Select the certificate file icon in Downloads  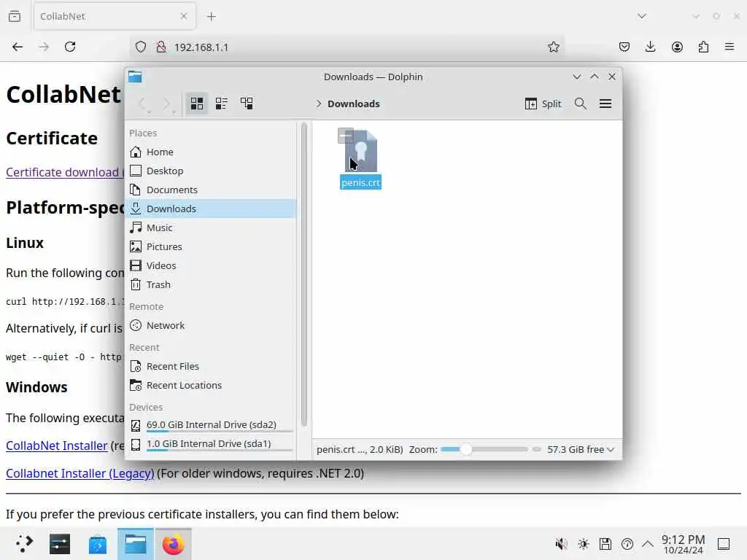click(360, 152)
